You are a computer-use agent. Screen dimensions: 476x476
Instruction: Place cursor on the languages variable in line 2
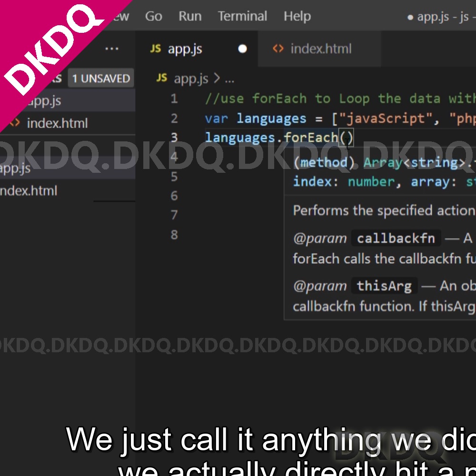coord(271,119)
